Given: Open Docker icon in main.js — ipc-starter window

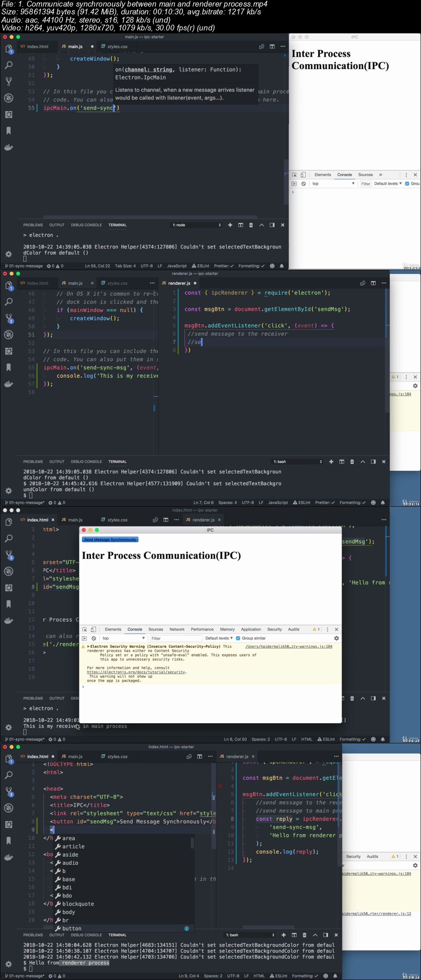Looking at the screenshot, I should coord(9,147).
